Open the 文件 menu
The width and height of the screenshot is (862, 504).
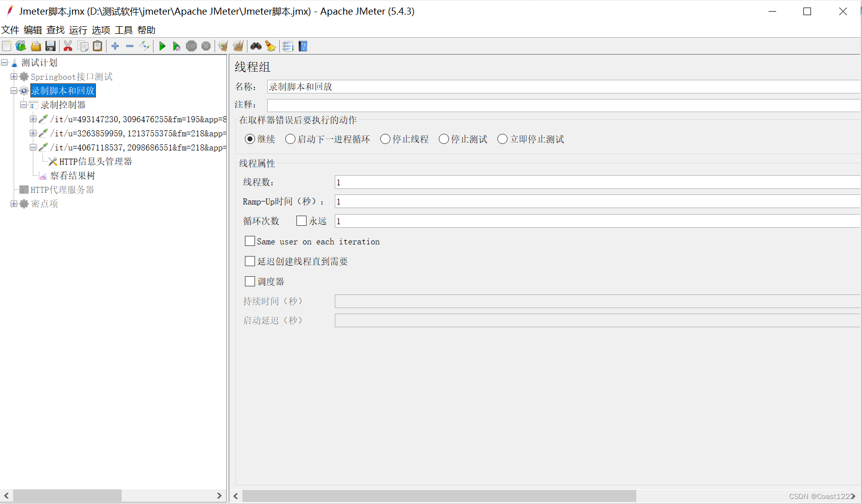coord(10,30)
